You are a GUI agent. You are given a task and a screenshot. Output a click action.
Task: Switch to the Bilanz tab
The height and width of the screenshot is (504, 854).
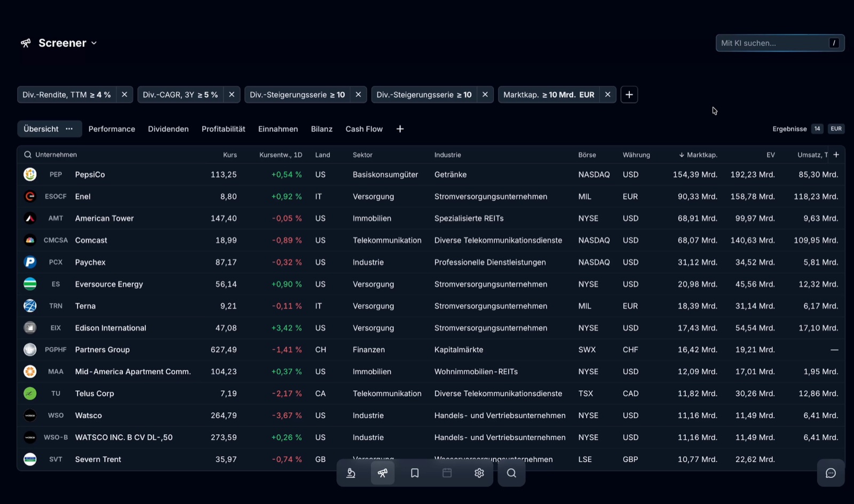point(322,129)
